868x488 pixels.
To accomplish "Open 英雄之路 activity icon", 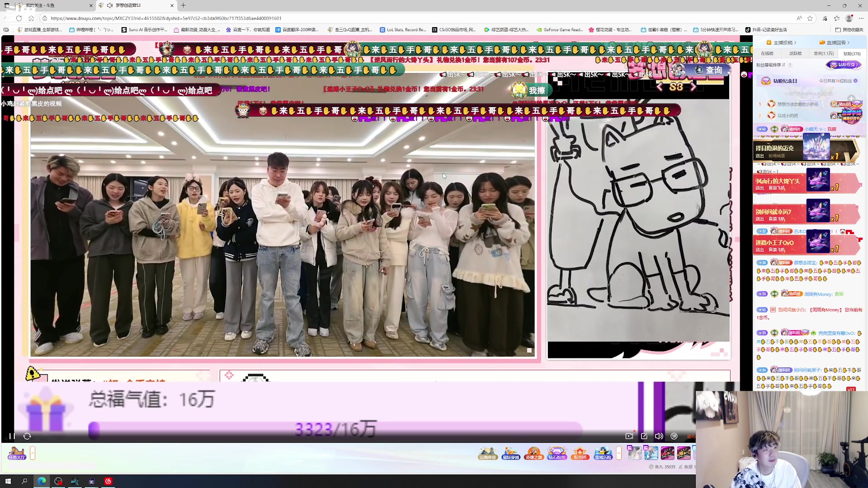I will pyautogui.click(x=533, y=453).
